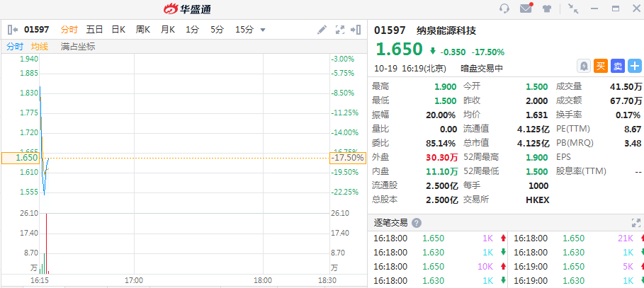
Task: Click 外盘 value 30.30万
Action: [442, 157]
